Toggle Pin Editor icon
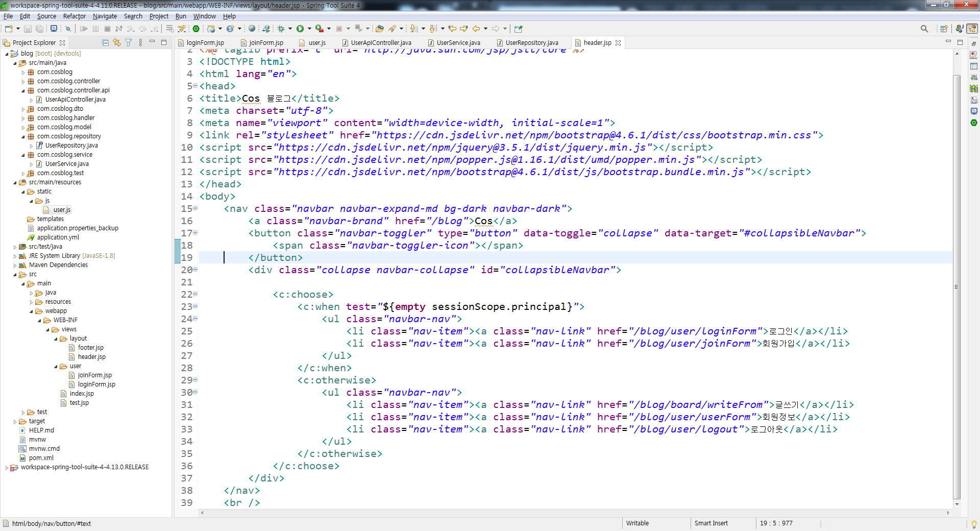This screenshot has height=531, width=980. coord(519,29)
